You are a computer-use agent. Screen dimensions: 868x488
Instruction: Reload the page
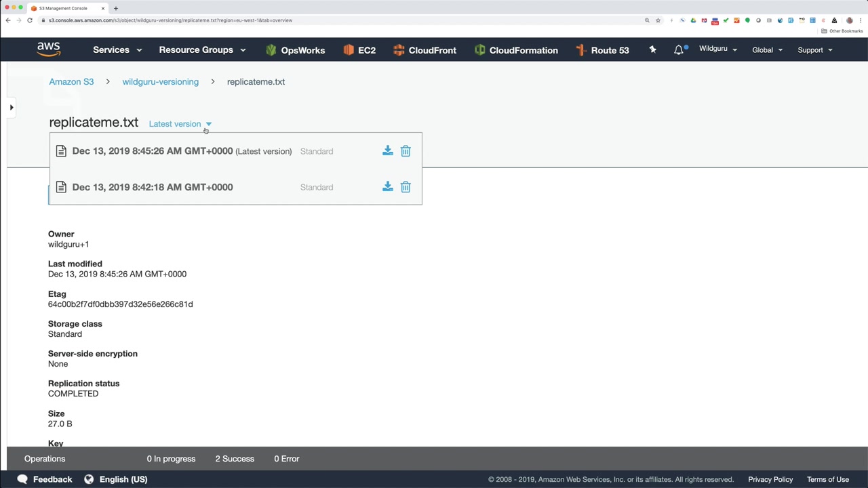(x=30, y=20)
